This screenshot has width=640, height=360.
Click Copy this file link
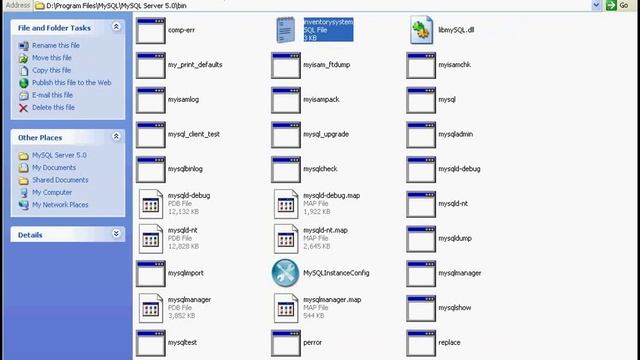51,70
